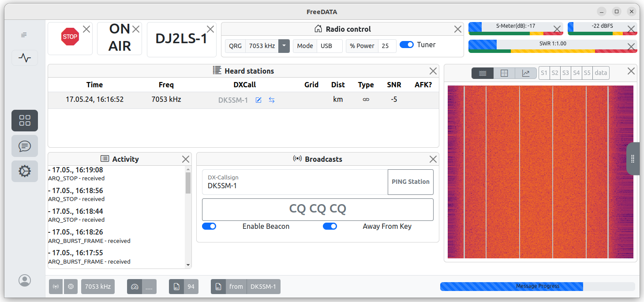Click the cog status icon in the bottom bar
Viewport: 644px width, 302px height.
point(71,287)
